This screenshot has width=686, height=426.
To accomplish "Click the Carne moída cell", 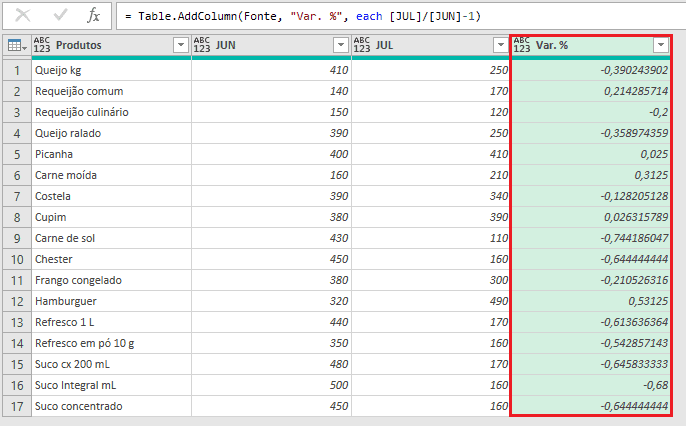I will 112,175.
